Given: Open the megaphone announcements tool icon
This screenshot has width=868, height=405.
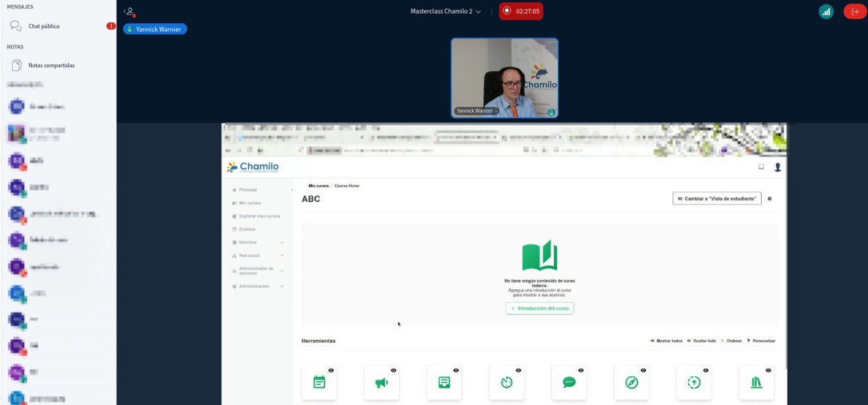Looking at the screenshot, I should pos(382,382).
